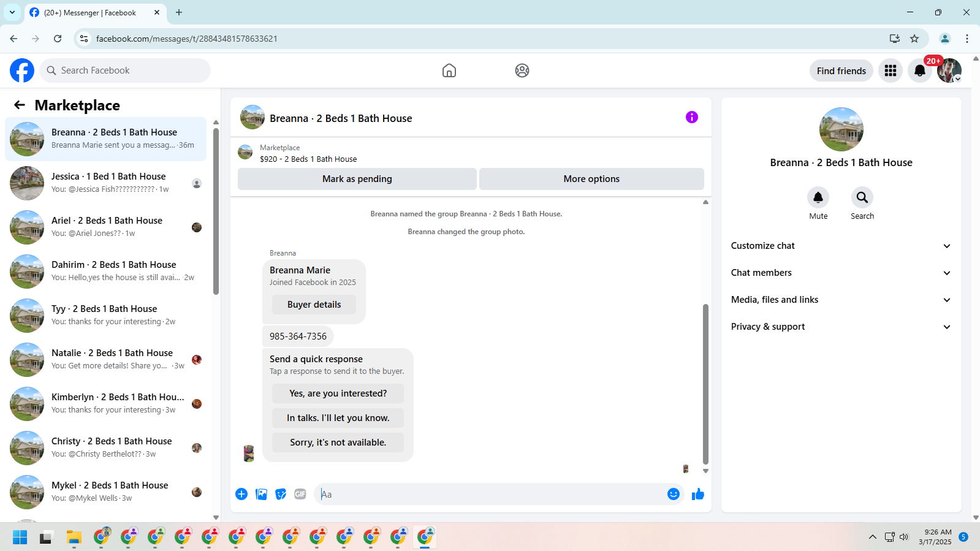Open Tyy 2 Beds 1 Bath House chat
This screenshot has width=980, height=551.
(105, 316)
